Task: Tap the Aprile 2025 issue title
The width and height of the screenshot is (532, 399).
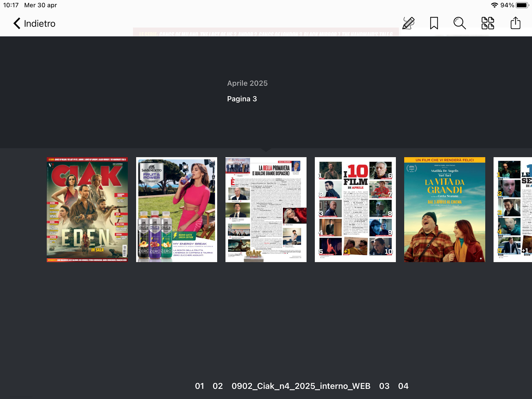Action: pos(247,83)
